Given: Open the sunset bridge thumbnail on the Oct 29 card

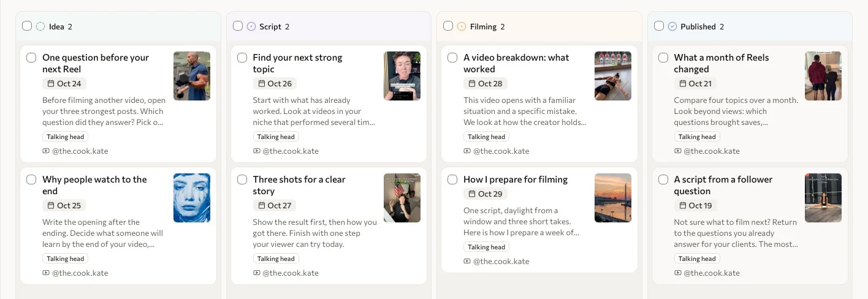Looking at the screenshot, I should 613,198.
